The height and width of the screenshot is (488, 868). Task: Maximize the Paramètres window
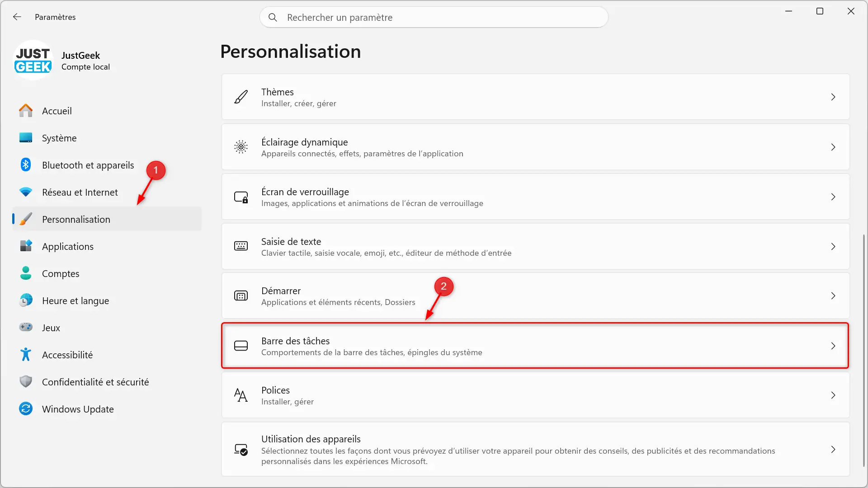(820, 11)
